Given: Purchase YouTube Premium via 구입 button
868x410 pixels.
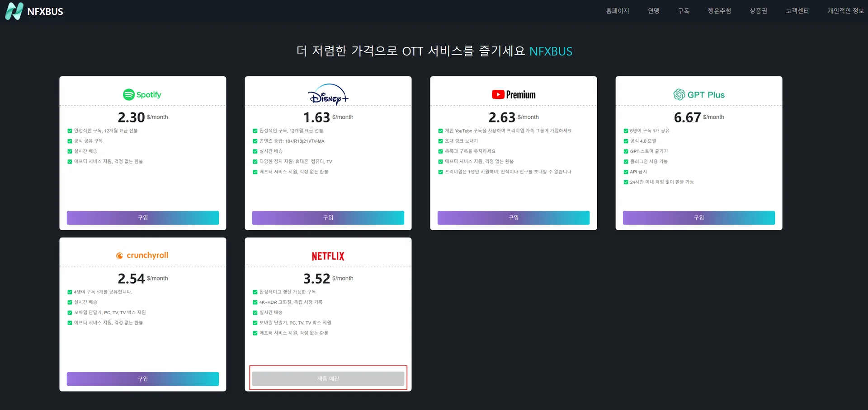Looking at the screenshot, I should [x=514, y=218].
